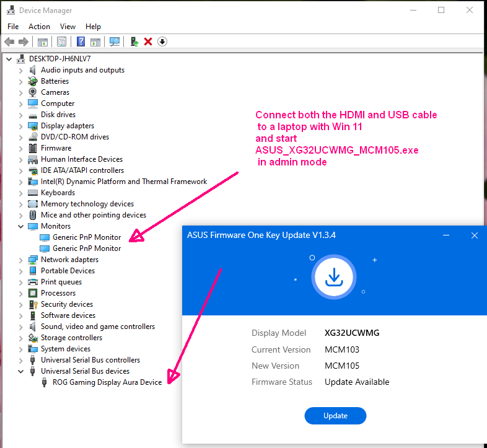Select the Cameras icon in tree

[x=33, y=92]
